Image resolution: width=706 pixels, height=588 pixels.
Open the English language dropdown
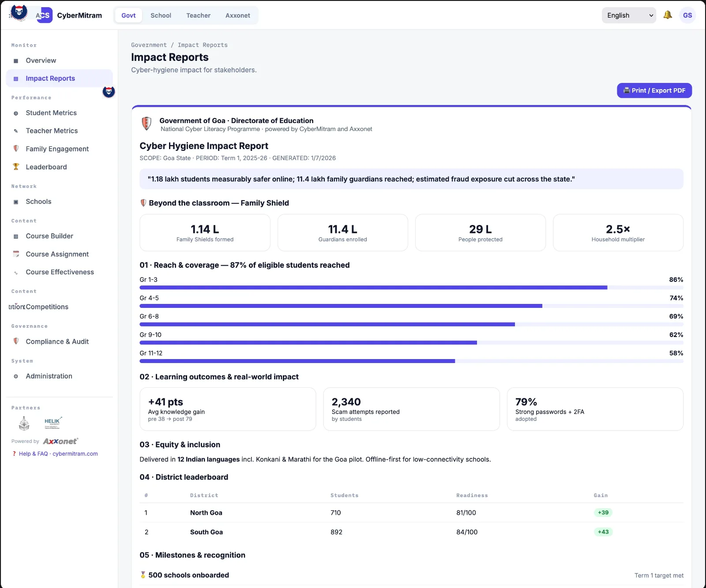(x=629, y=15)
